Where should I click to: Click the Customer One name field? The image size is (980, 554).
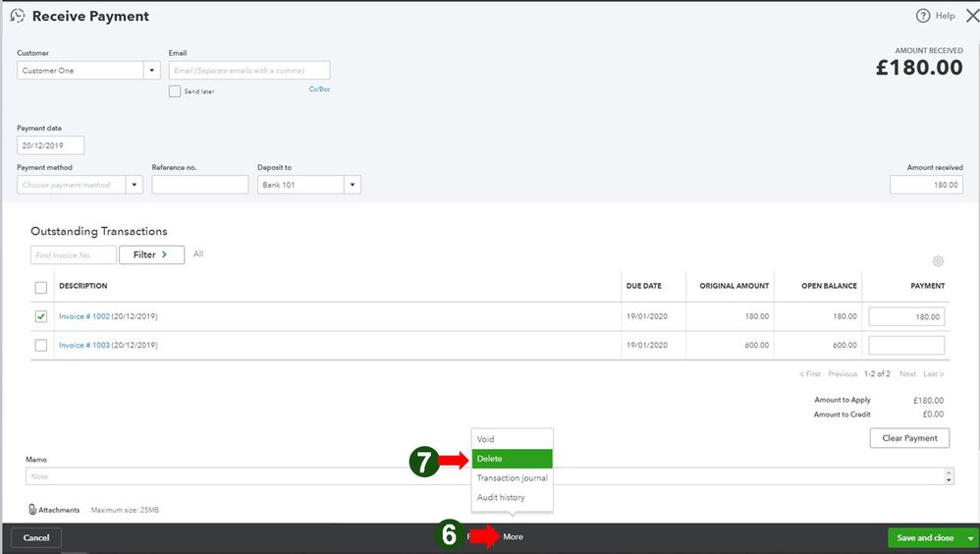click(81, 70)
